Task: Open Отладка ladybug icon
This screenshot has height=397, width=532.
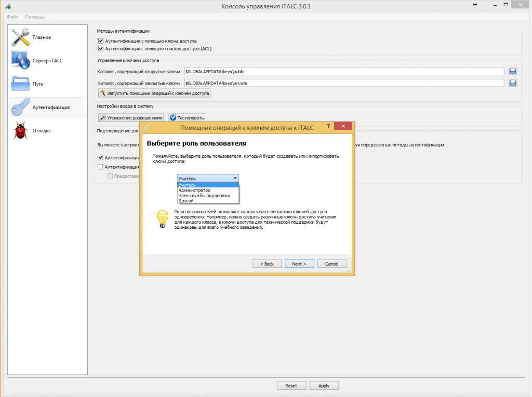Action: click(20, 131)
